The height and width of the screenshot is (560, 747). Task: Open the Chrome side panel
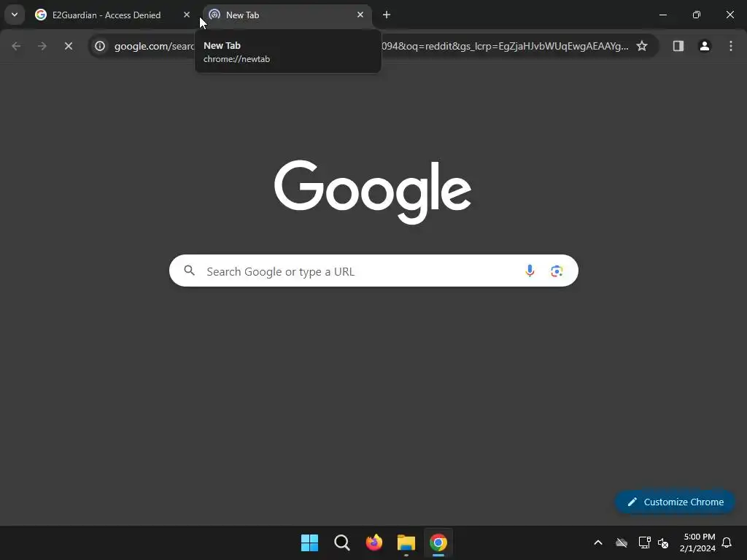678,46
